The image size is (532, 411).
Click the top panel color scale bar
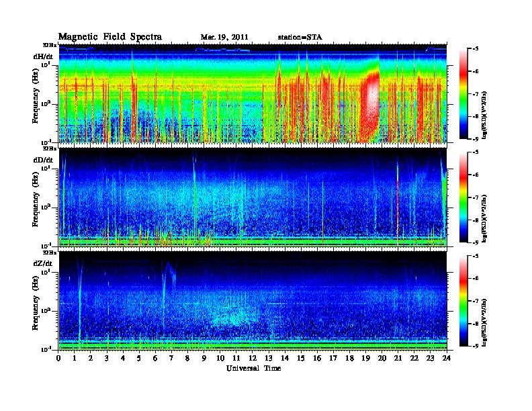tap(463, 94)
